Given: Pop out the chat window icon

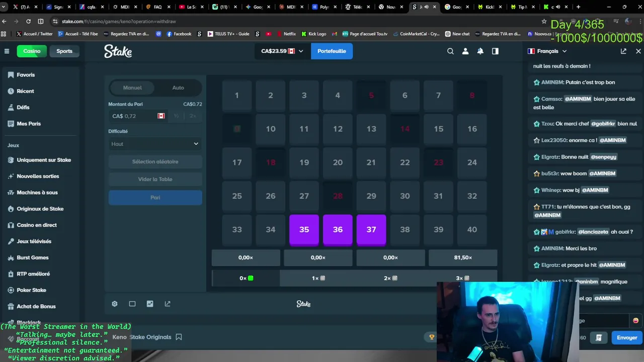Looking at the screenshot, I should (623, 51).
